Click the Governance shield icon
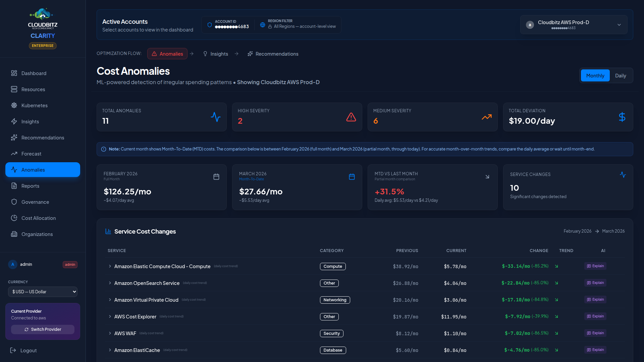The height and width of the screenshot is (362, 644). (14, 202)
